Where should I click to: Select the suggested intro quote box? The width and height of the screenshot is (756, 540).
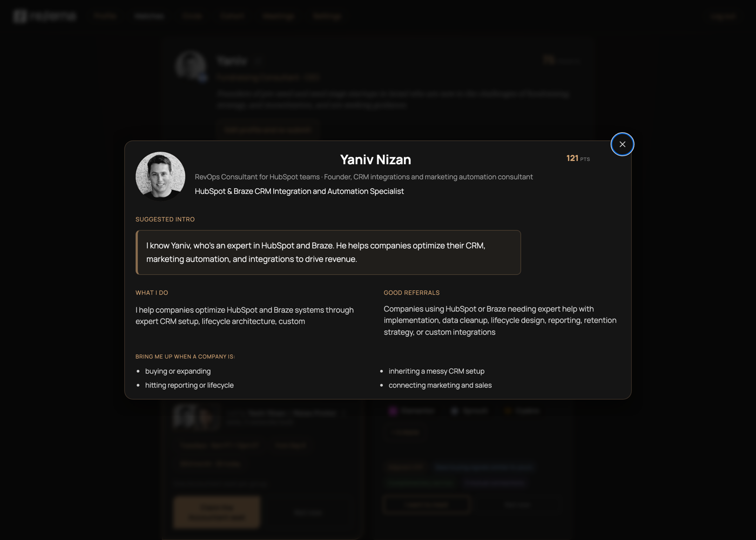coord(328,252)
